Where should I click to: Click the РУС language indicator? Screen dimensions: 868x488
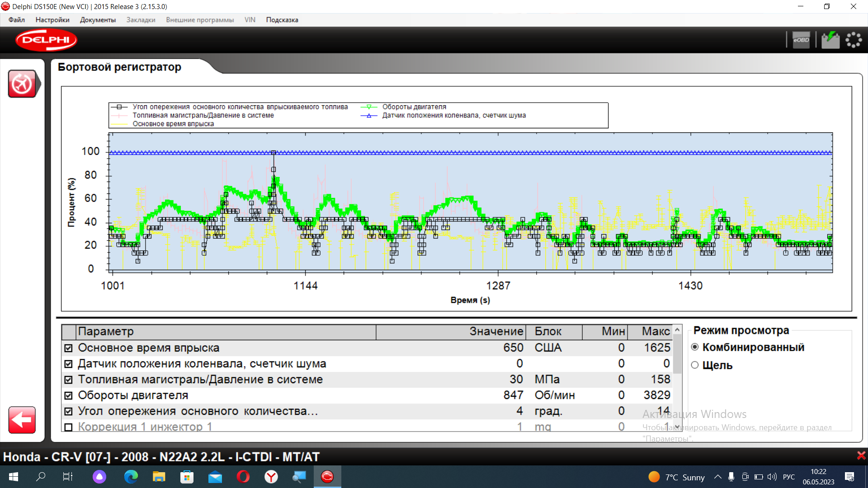point(789,477)
